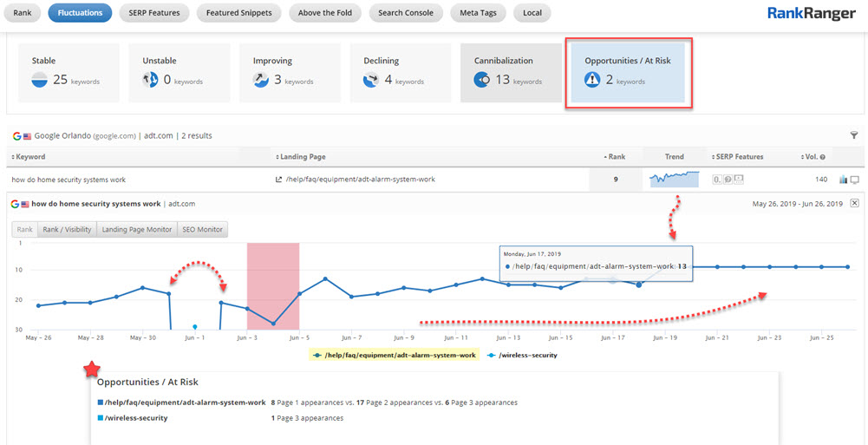Click the Vol. column help icon
868x445 pixels.
823,157
